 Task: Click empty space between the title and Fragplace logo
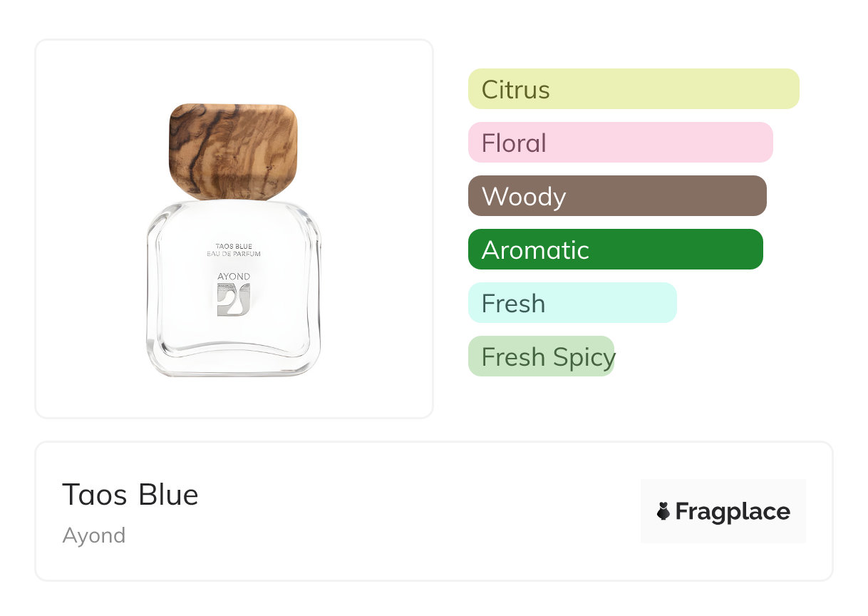pyautogui.click(x=420, y=511)
